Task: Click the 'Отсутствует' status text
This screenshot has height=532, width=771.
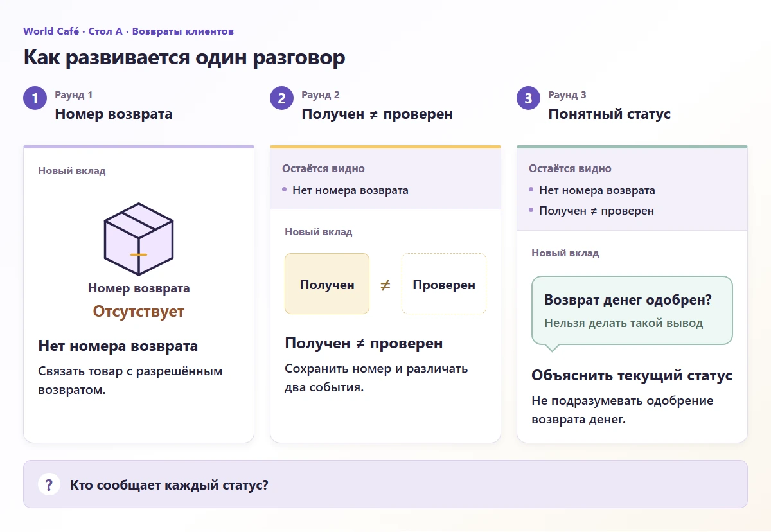Action: point(139,312)
